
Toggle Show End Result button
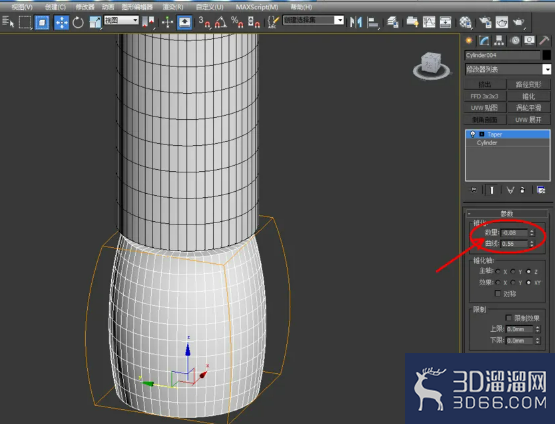pyautogui.click(x=492, y=190)
